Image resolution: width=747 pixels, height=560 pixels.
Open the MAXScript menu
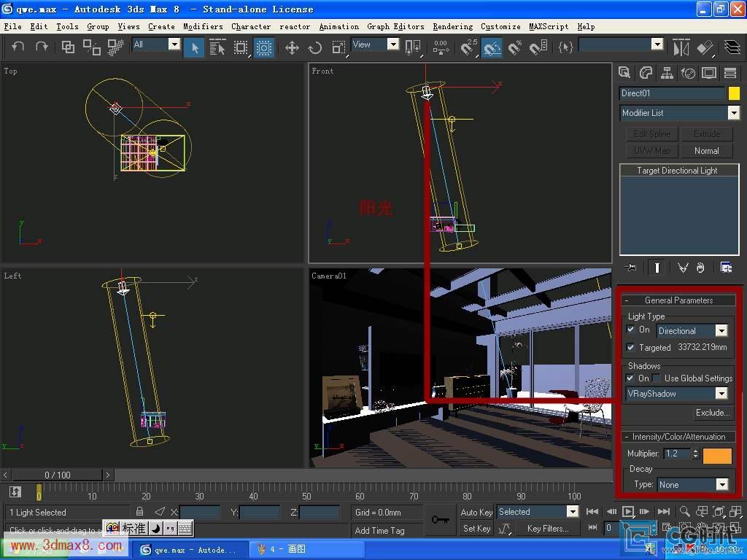(549, 27)
